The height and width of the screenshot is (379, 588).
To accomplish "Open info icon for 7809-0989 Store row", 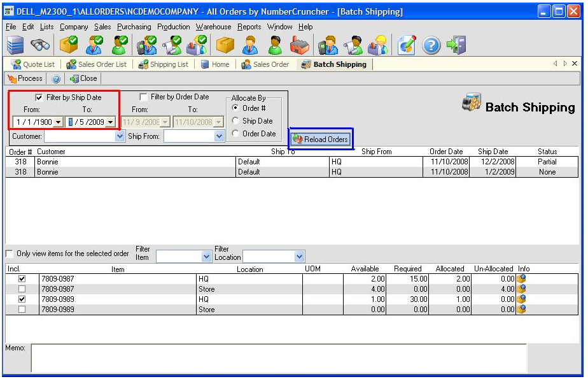I will coord(521,309).
